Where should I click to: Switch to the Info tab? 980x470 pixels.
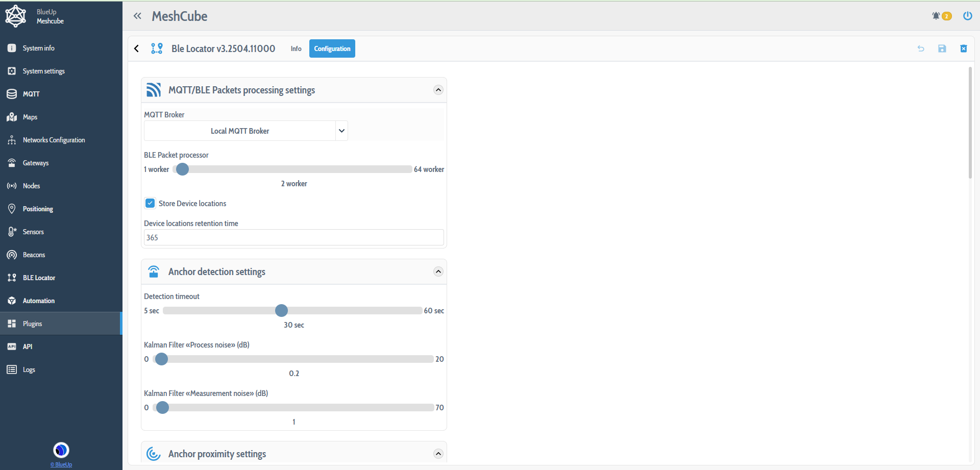296,48
